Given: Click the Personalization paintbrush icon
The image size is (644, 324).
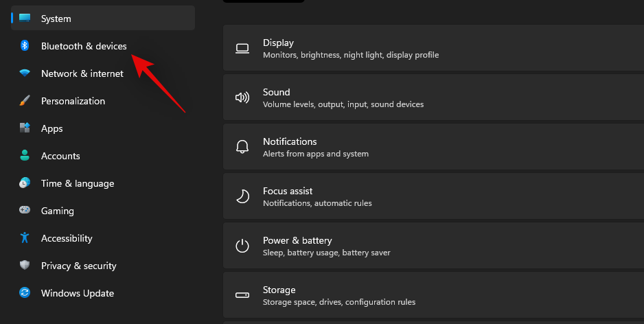Looking at the screenshot, I should [x=25, y=101].
